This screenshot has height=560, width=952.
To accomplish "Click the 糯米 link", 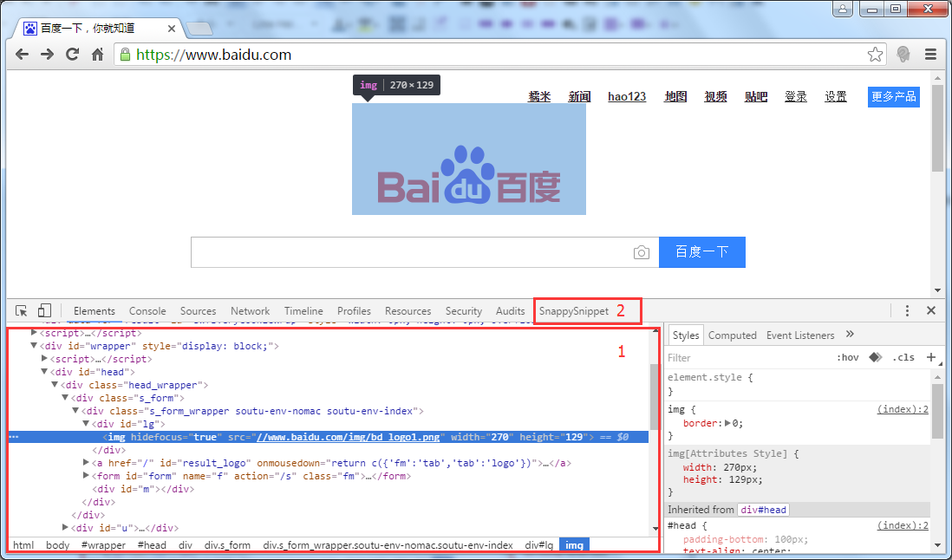I will pyautogui.click(x=539, y=96).
